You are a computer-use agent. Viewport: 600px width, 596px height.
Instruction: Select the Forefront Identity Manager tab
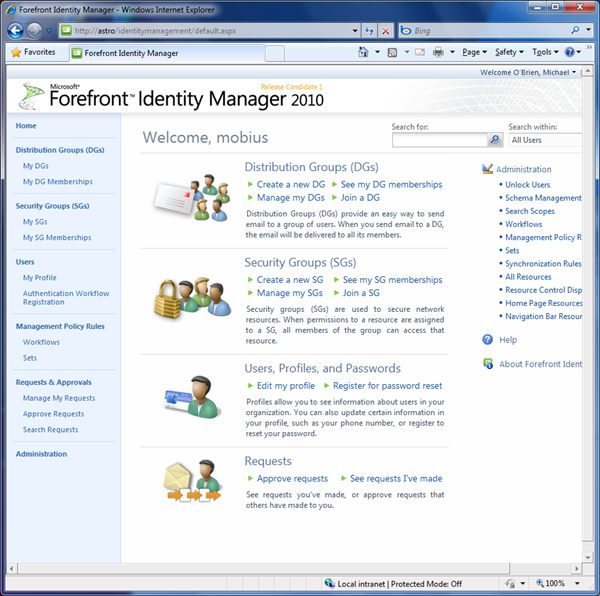pyautogui.click(x=167, y=53)
